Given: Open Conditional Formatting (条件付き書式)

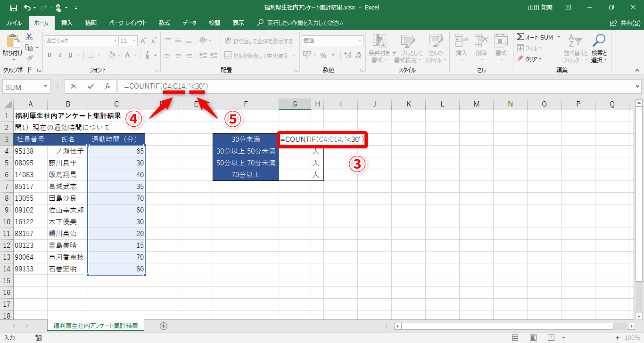Looking at the screenshot, I should (x=379, y=48).
